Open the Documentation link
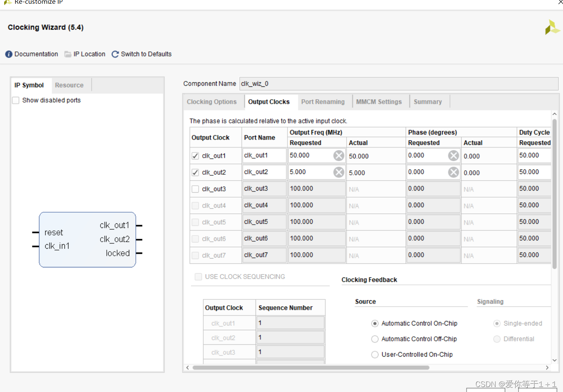 tap(36, 54)
